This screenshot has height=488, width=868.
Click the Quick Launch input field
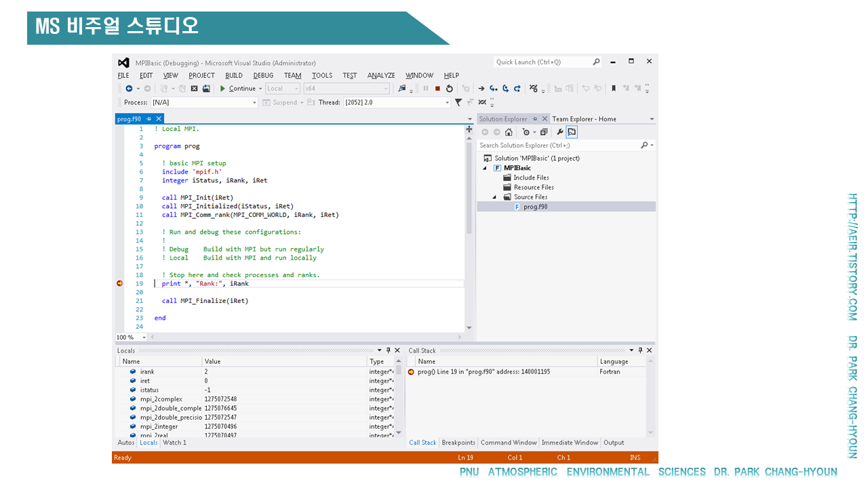point(542,62)
